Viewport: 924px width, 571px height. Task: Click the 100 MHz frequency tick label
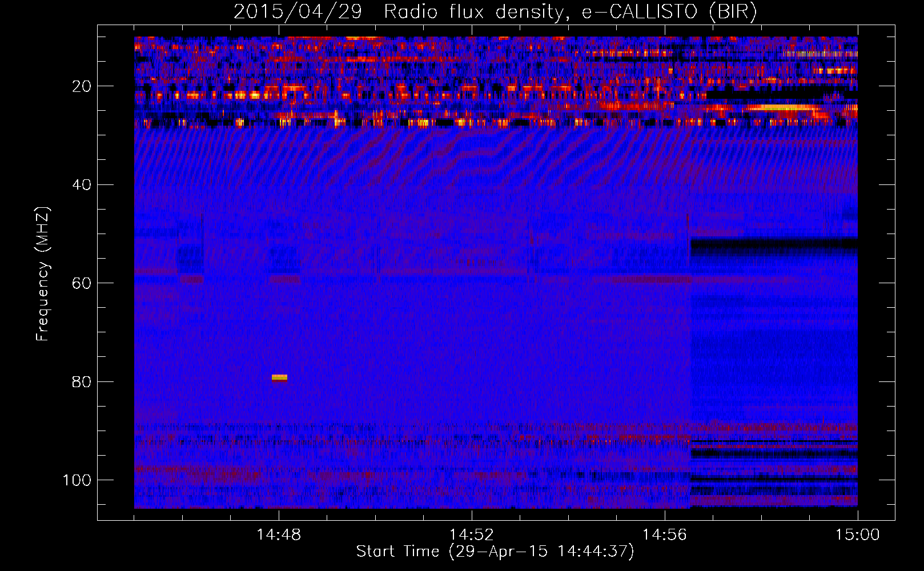click(x=77, y=480)
